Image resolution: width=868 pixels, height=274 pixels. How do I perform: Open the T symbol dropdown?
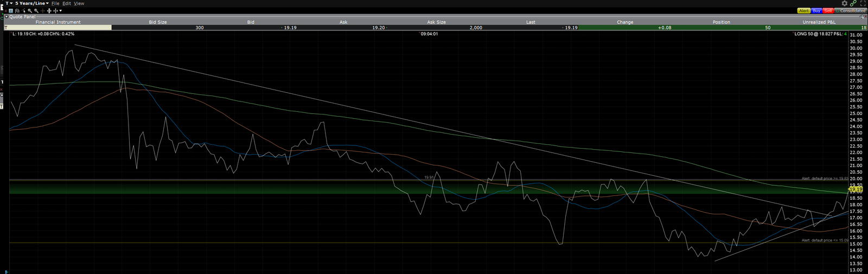coord(9,3)
